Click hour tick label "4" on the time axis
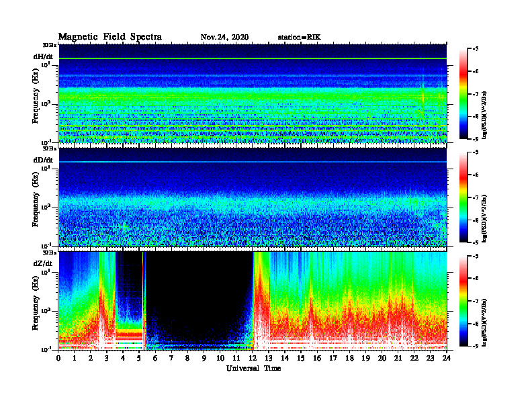532x411 pixels. [x=123, y=358]
